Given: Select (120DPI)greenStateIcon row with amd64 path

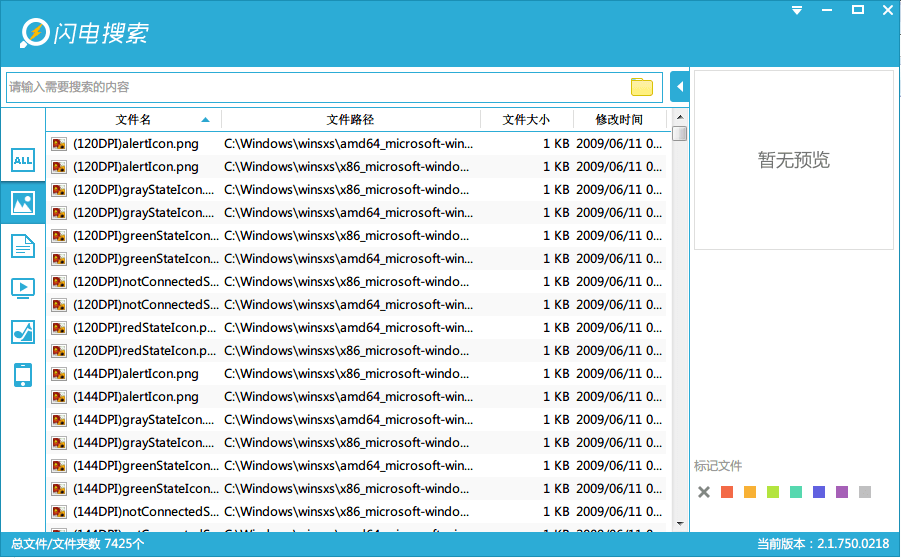Looking at the screenshot, I should tap(356, 259).
